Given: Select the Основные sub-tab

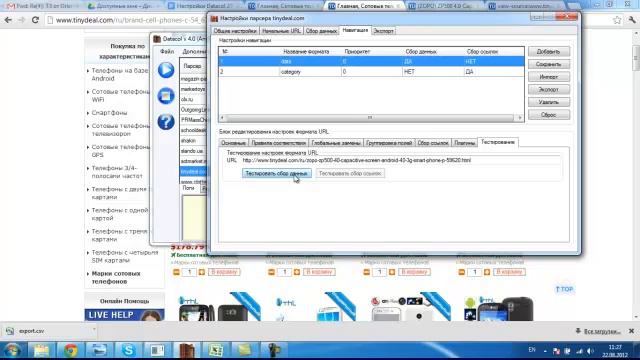Looking at the screenshot, I should tap(233, 143).
